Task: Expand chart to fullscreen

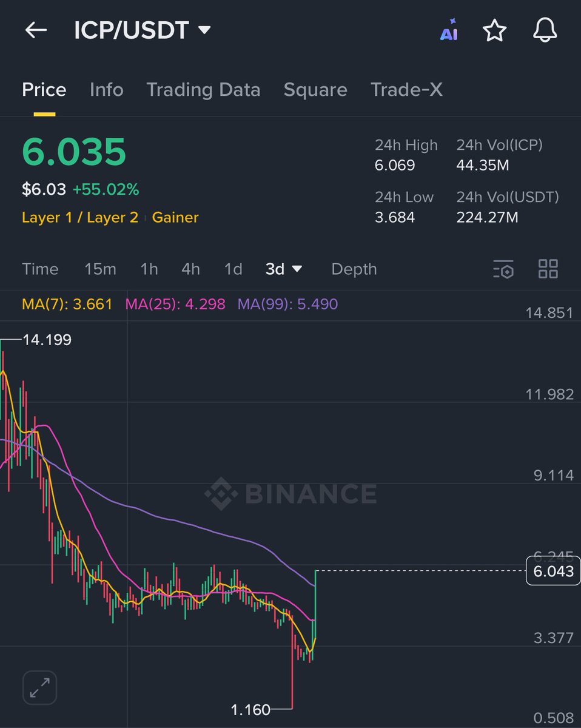Action: pyautogui.click(x=40, y=688)
